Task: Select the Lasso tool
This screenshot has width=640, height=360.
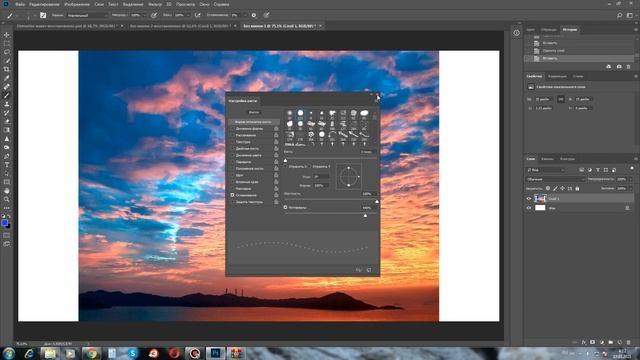Action: coord(7,52)
